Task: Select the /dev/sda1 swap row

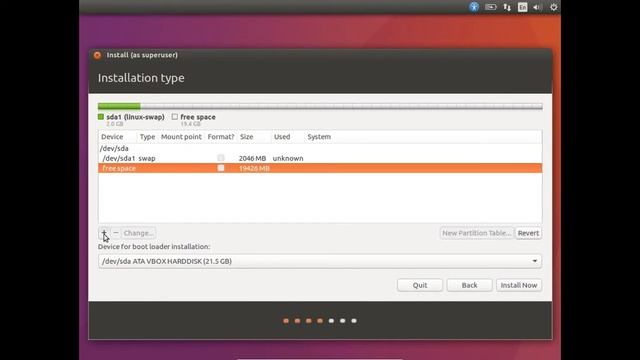Action: click(x=320, y=158)
